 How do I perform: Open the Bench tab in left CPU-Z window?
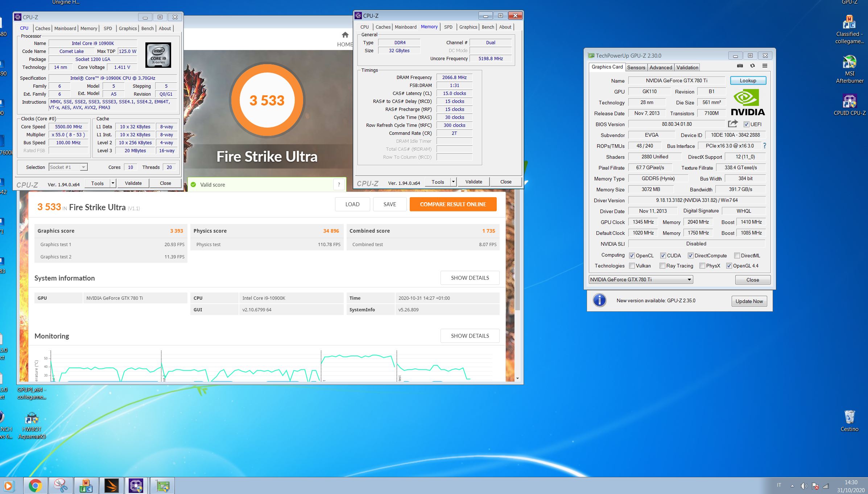147,28
